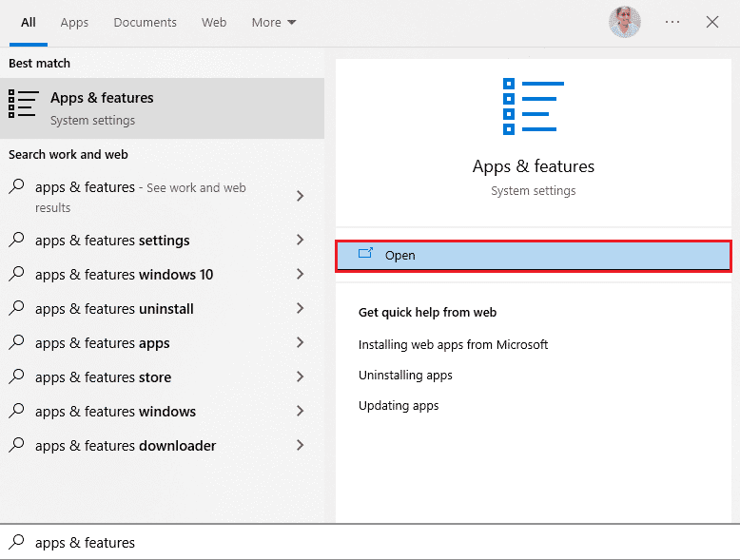740x560 pixels.
Task: Close the search panel with X
Action: point(712,22)
